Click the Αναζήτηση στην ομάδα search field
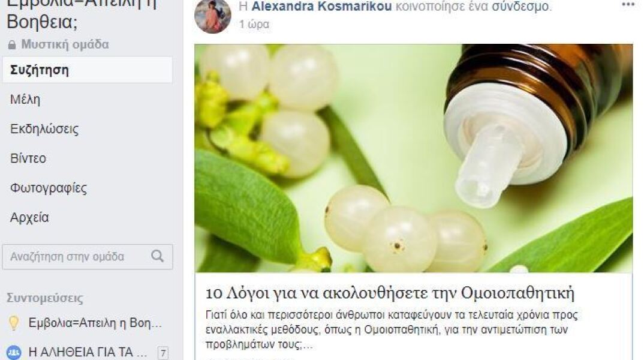 tap(88, 257)
